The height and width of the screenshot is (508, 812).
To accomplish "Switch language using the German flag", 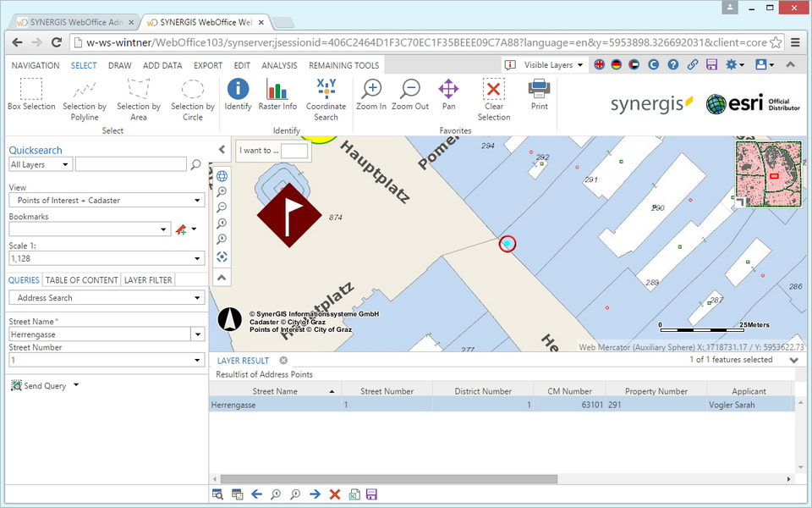I will pyautogui.click(x=617, y=64).
